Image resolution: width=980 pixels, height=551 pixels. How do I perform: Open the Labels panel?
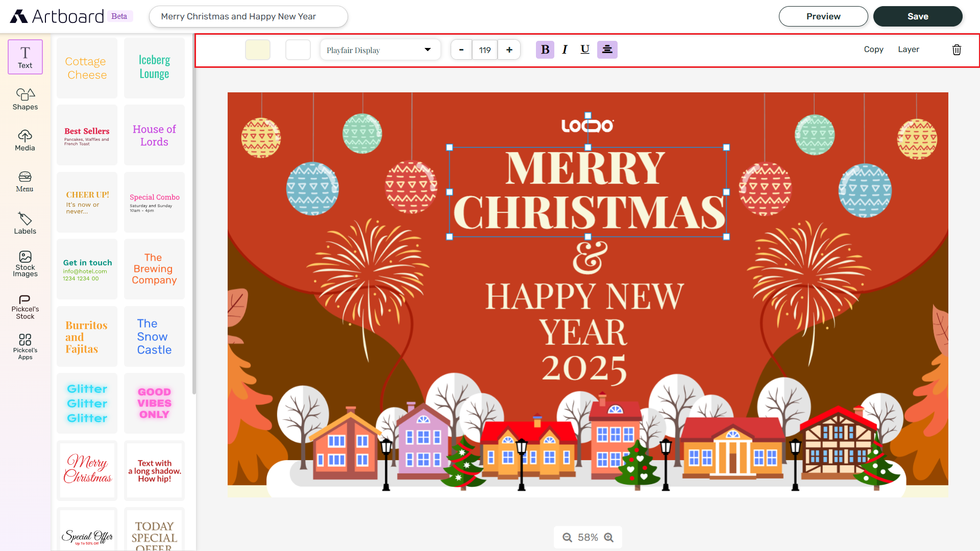[x=24, y=223]
